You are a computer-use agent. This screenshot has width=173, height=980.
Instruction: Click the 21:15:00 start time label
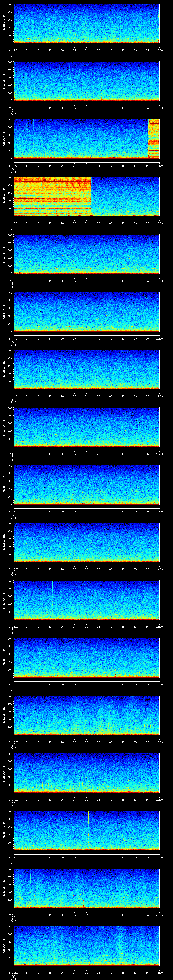point(13,108)
